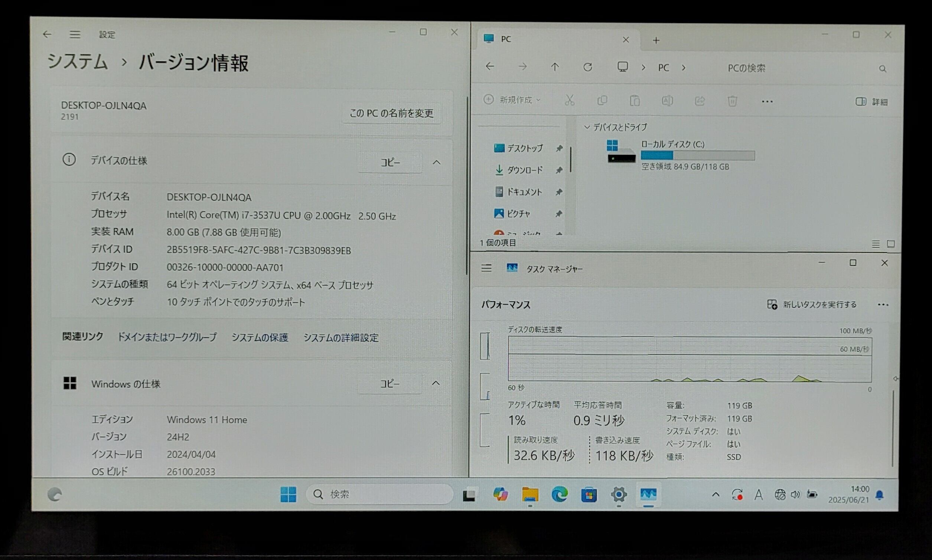Open Desktop in Explorer sidebar

(518, 148)
